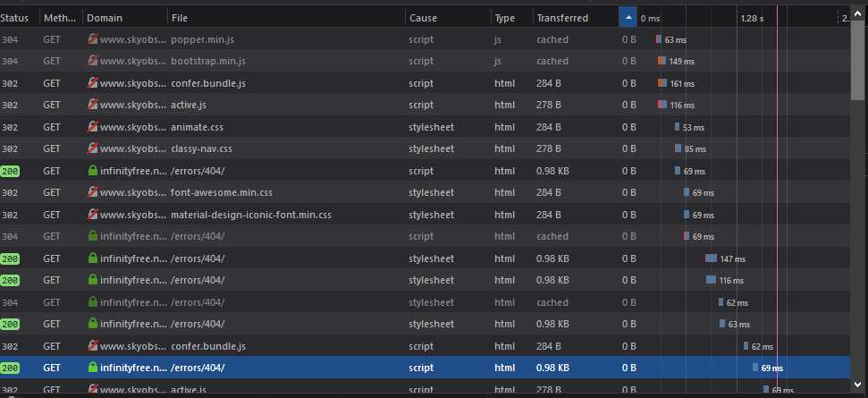This screenshot has height=398, width=868.
Task: Click the js type cell in popper.min.js row
Action: coord(498,39)
